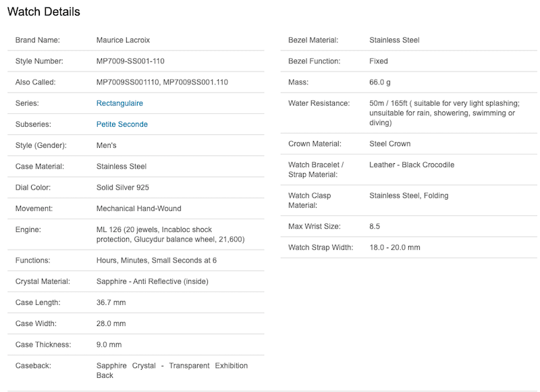Image resolution: width=540 pixels, height=392 pixels.
Task: Select the ML 126 engine description
Action: (171, 234)
